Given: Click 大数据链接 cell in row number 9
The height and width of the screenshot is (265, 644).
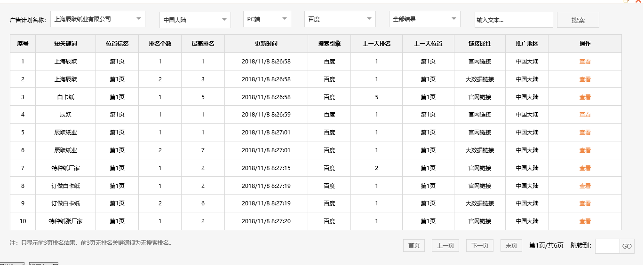Looking at the screenshot, I should (x=480, y=203).
